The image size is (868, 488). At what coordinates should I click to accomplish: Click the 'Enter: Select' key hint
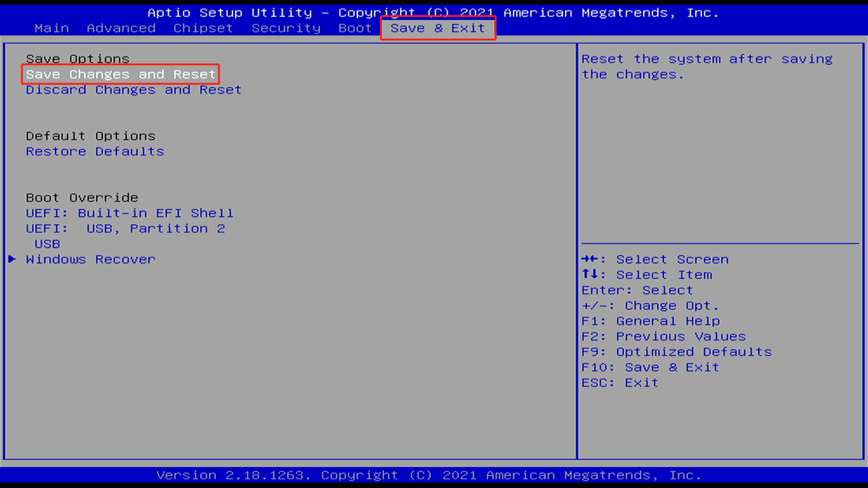coord(637,290)
